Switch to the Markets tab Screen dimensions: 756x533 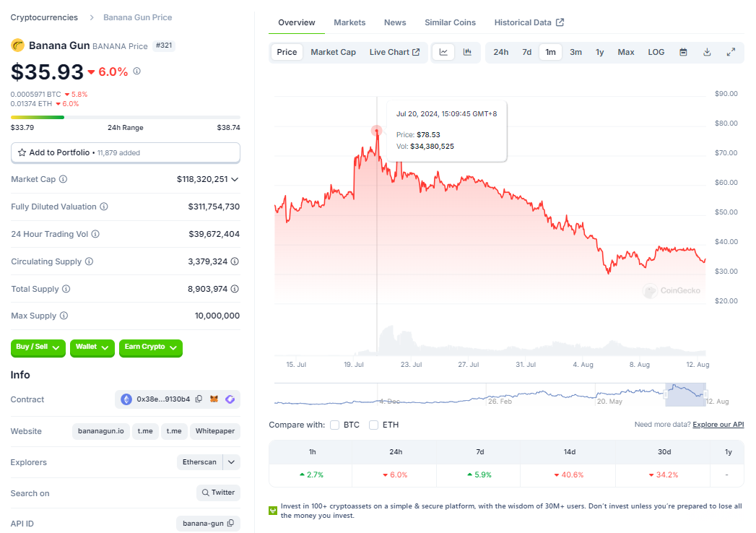349,22
